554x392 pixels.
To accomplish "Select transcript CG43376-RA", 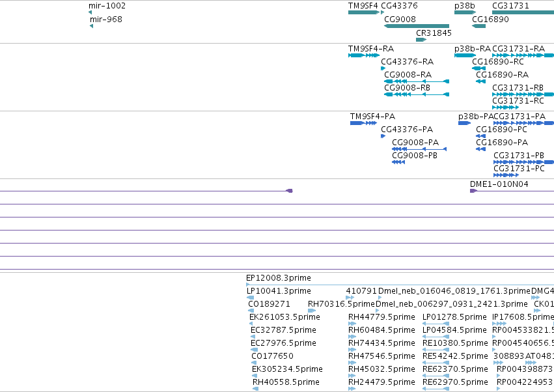I will [x=407, y=61].
